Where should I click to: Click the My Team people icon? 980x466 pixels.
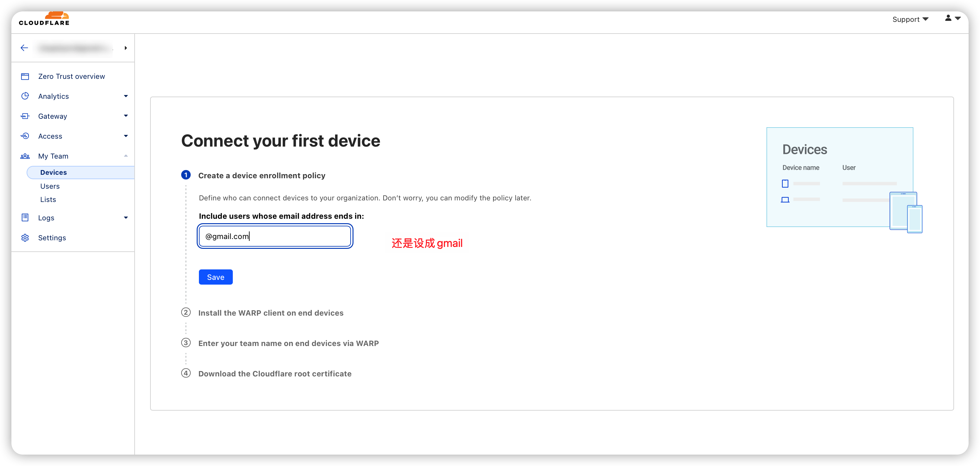coord(25,156)
